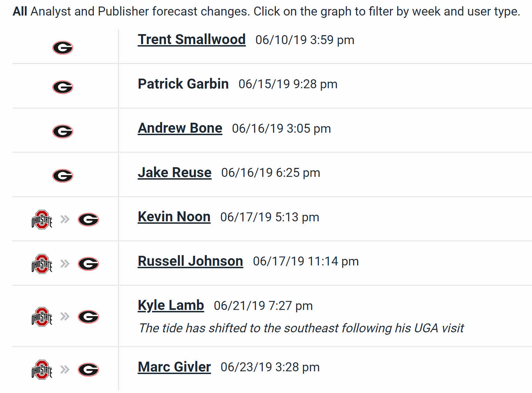Open Kevin Noon's profile link
The height and width of the screenshot is (393, 532).
click(174, 217)
